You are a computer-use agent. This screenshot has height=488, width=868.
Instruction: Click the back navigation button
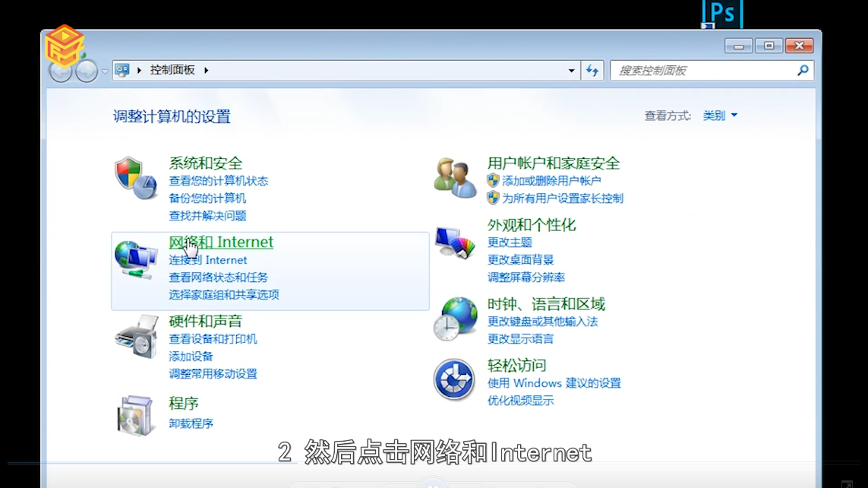tap(60, 70)
